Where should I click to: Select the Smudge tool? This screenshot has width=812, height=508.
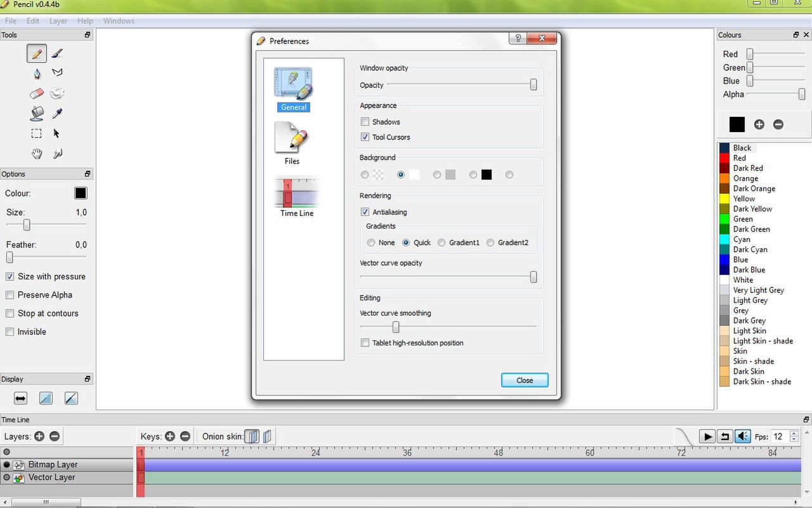point(57,93)
